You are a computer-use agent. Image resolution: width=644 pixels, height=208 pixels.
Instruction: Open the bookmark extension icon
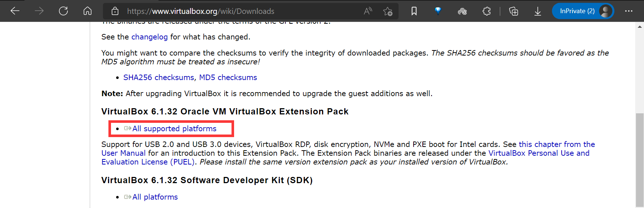point(414,11)
